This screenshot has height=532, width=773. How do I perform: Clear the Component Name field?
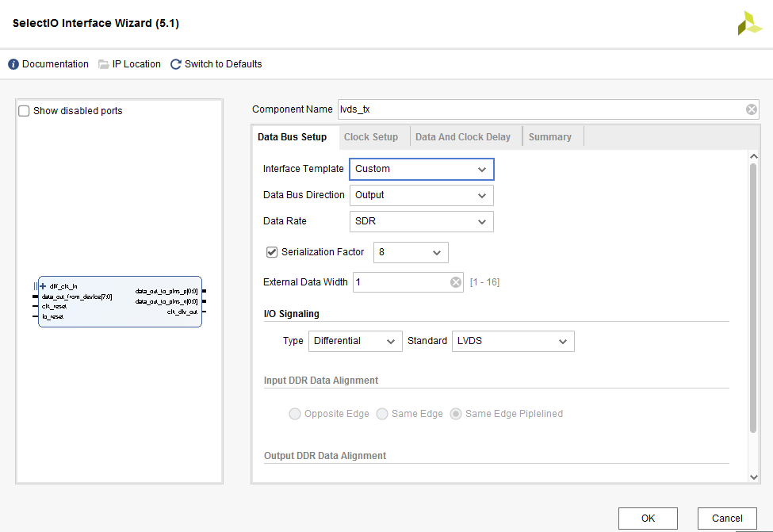tap(752, 109)
